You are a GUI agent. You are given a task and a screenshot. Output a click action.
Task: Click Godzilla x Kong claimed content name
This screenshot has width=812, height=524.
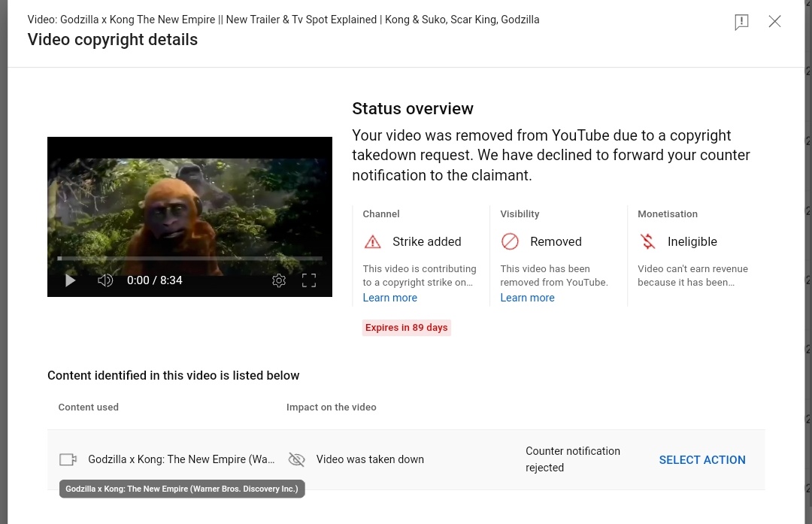[x=181, y=459]
